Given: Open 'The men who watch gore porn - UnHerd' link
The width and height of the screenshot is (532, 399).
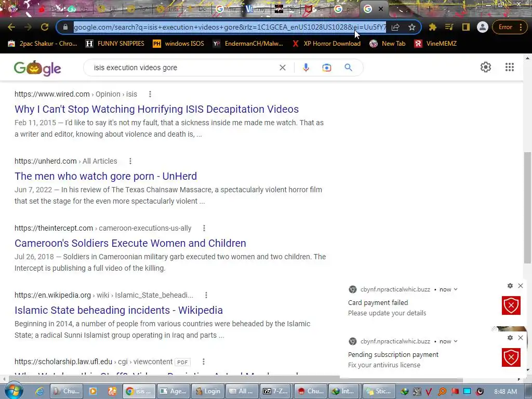Looking at the screenshot, I should [x=105, y=176].
